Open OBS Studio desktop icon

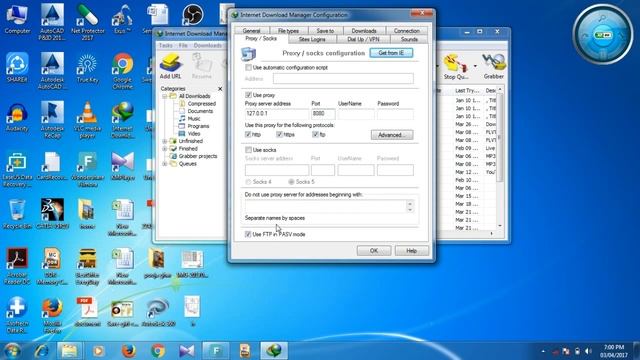pyautogui.click(x=192, y=15)
